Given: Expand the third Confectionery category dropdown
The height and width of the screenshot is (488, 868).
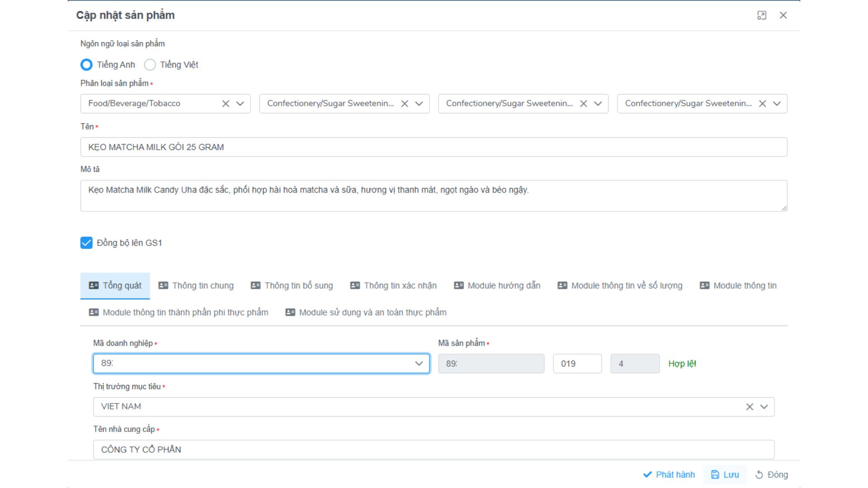Looking at the screenshot, I should pos(598,103).
